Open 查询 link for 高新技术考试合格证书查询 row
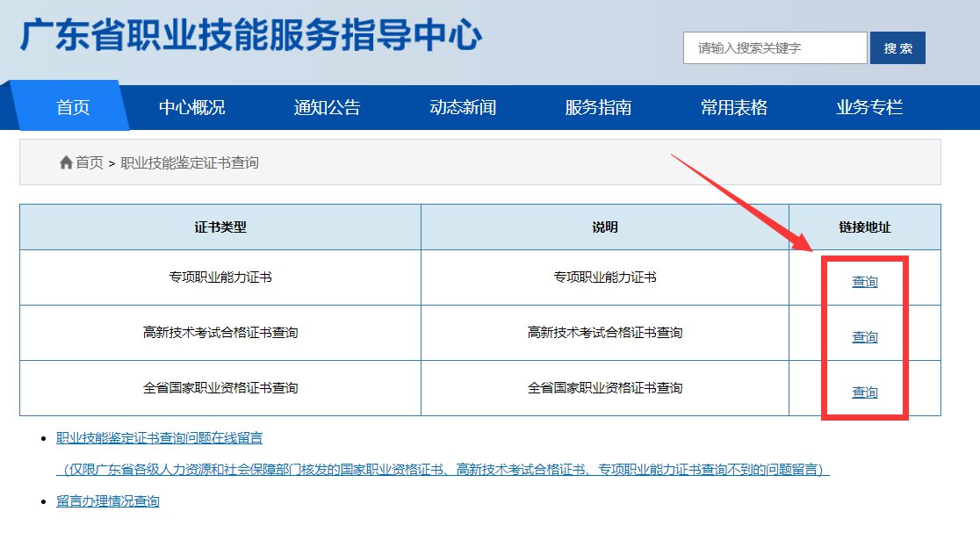This screenshot has width=980, height=533. [x=864, y=337]
